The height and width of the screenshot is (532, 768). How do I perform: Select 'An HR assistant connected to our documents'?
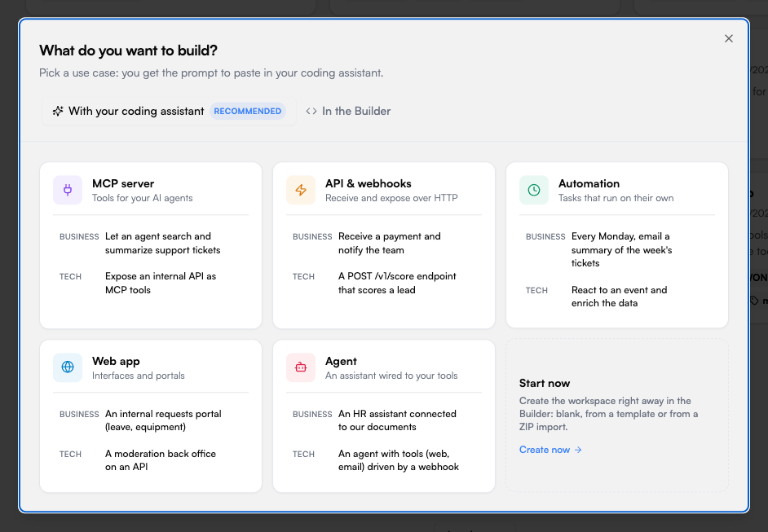pyautogui.click(x=397, y=420)
